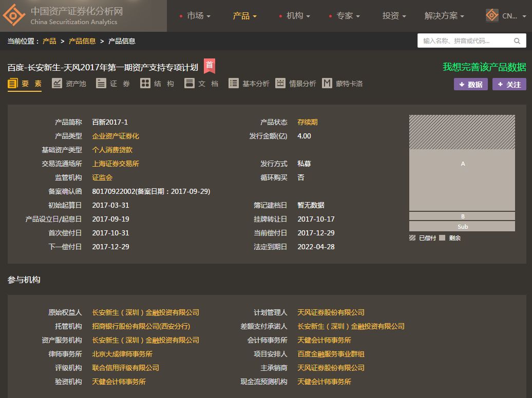Switch to the 资产池 tab

69,84
